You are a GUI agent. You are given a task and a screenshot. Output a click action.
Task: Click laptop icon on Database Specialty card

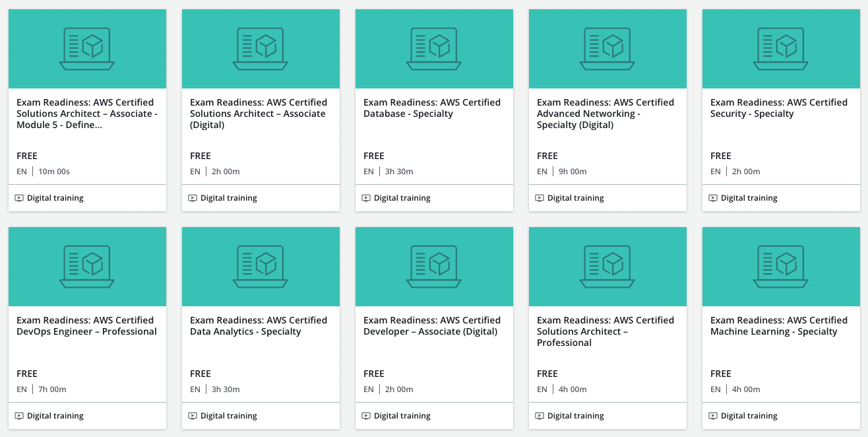point(434,48)
